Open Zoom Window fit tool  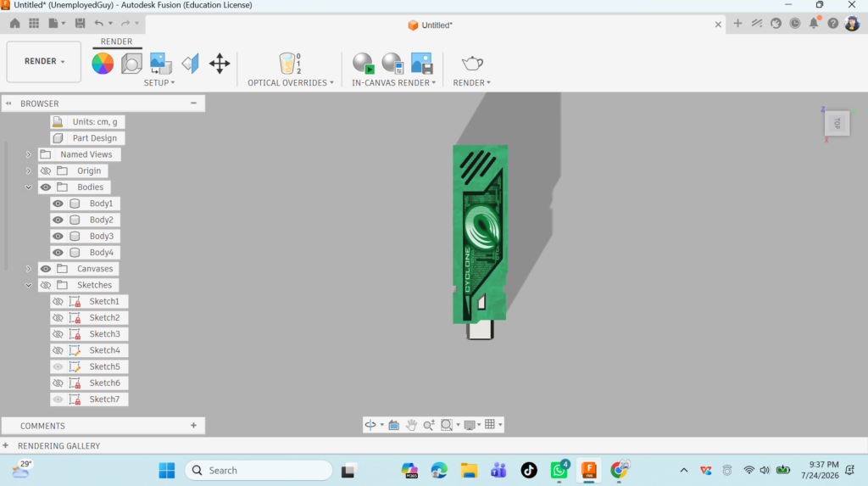click(x=446, y=425)
